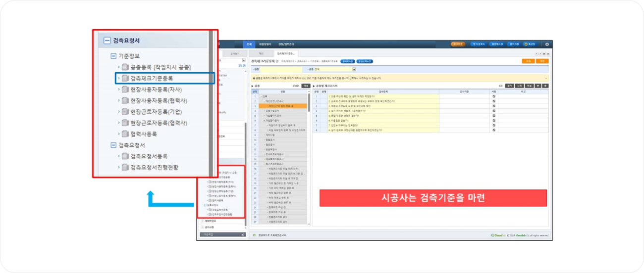
Task: Collapse the 검측요청서 top-level section
Action: coord(107,41)
